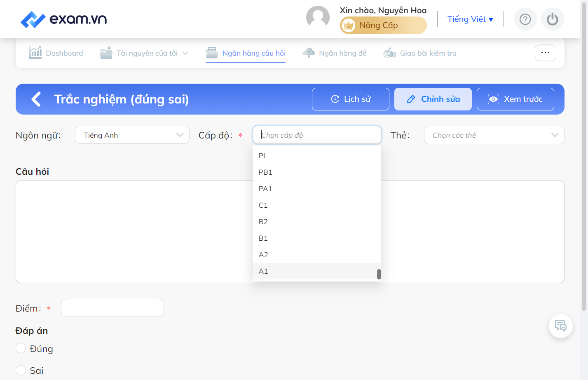Click the crown icon on Nâng Cấp
The image size is (588, 380).
pos(349,26)
